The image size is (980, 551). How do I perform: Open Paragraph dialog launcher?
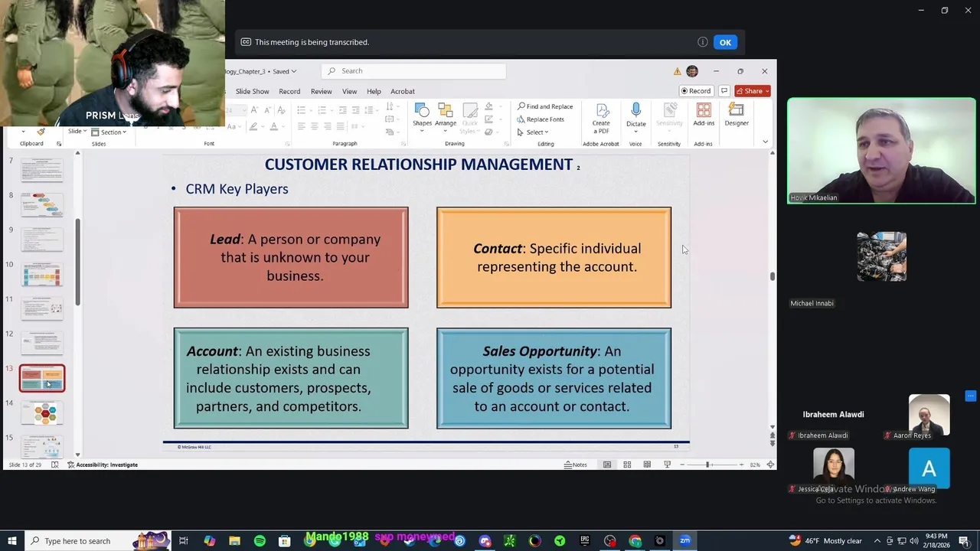click(404, 144)
